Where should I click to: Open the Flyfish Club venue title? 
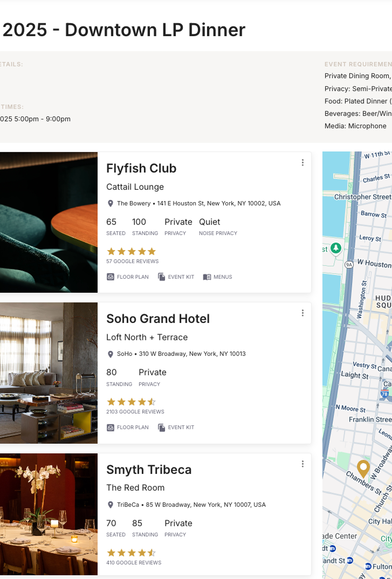[141, 168]
